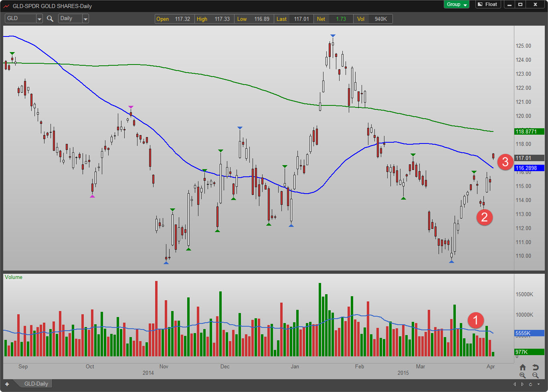Open the GLD symbol dropdown arrow

click(39, 19)
